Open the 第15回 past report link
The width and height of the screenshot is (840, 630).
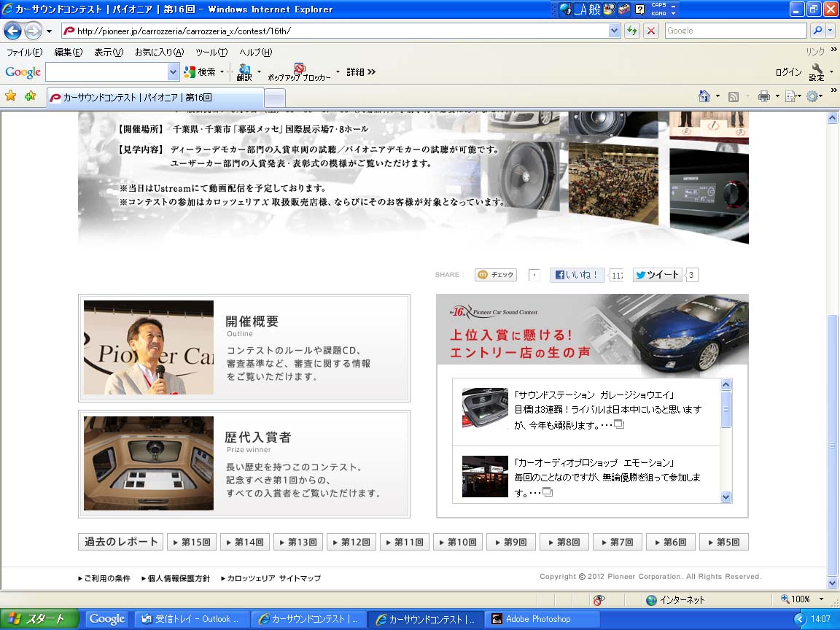(x=192, y=542)
